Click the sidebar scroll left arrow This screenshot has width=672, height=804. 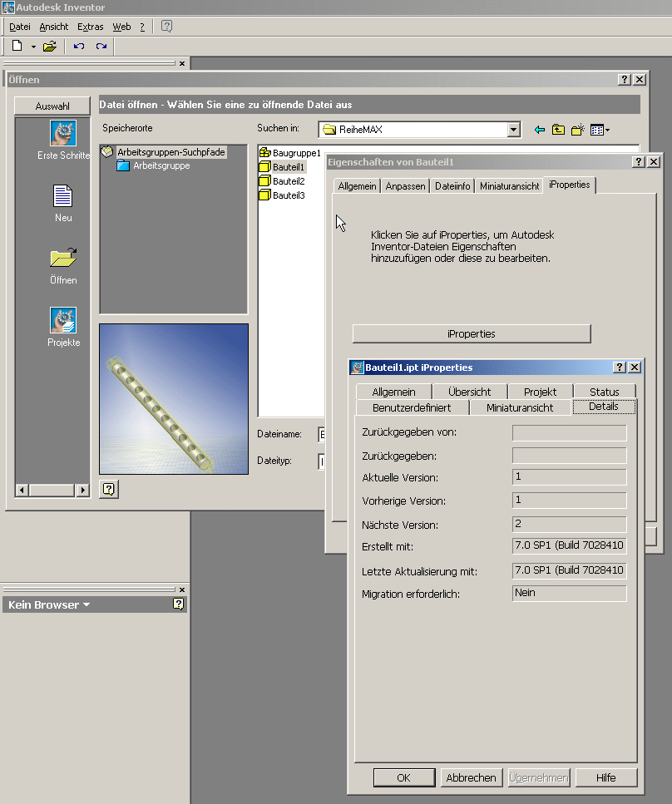(x=22, y=491)
